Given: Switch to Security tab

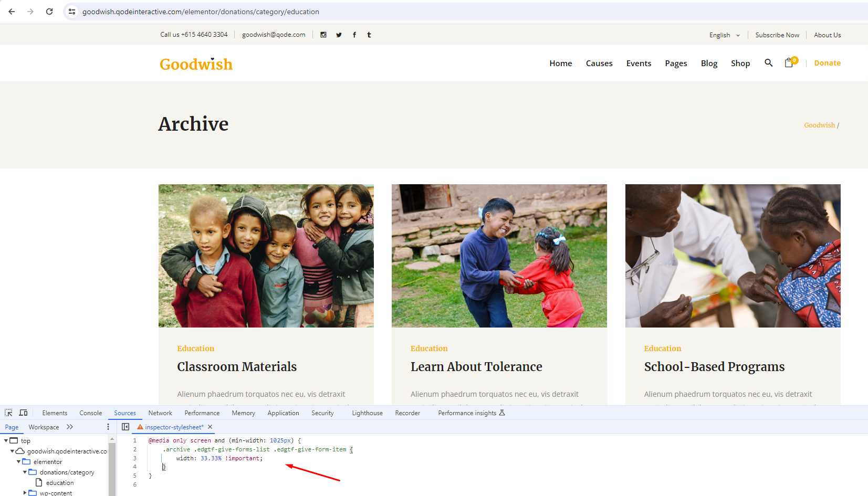Looking at the screenshot, I should tap(322, 413).
